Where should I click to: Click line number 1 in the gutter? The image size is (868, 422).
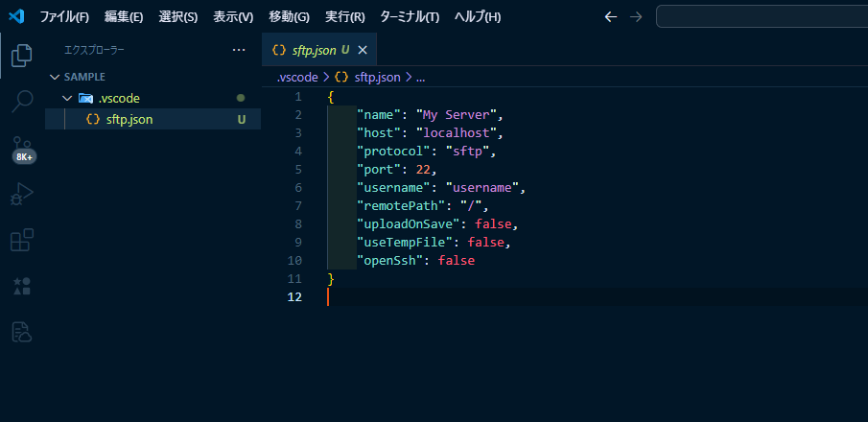(x=298, y=97)
